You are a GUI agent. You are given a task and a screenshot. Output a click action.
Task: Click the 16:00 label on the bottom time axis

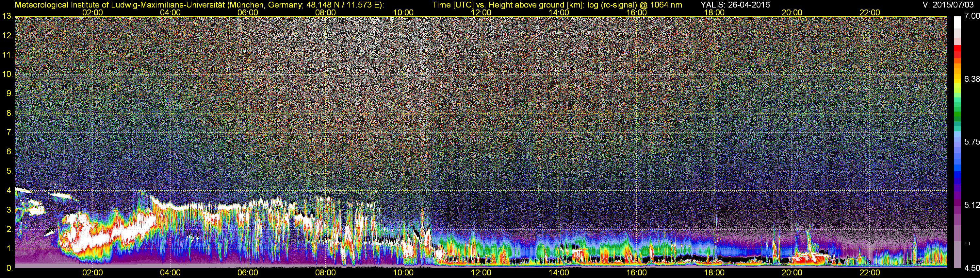click(x=636, y=273)
